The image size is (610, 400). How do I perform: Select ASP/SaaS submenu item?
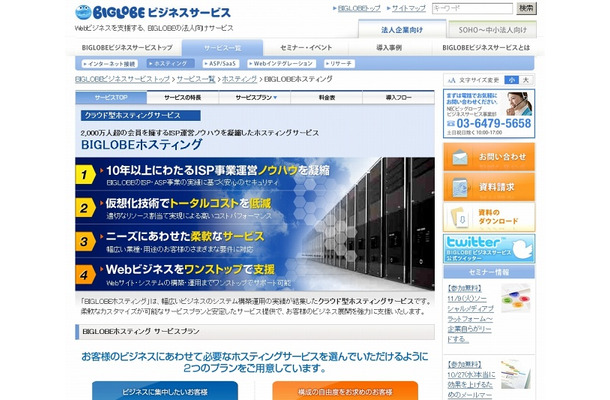[220, 63]
